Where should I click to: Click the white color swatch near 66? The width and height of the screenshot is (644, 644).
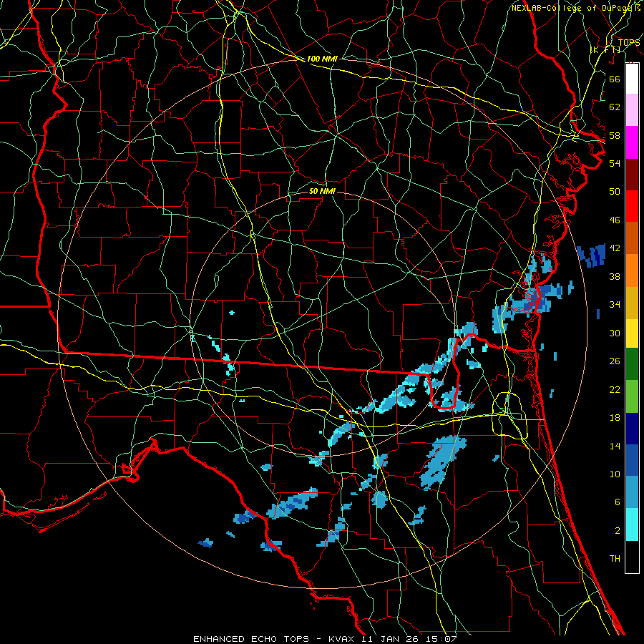point(632,79)
